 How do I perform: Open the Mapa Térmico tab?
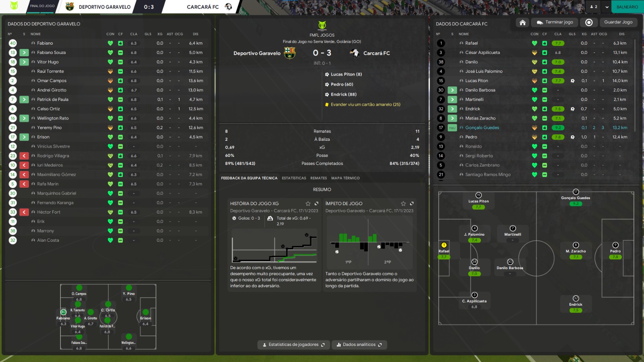click(345, 178)
